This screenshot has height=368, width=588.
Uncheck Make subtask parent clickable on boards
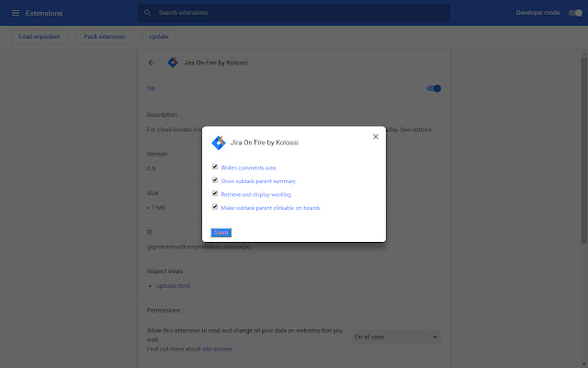pos(215,207)
